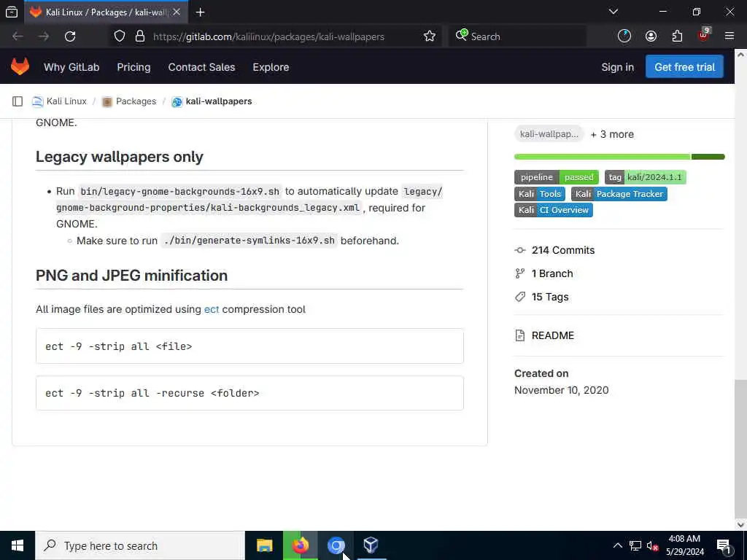Viewport: 747px width, 560px height.
Task: Go back to previous page
Action: click(x=18, y=36)
